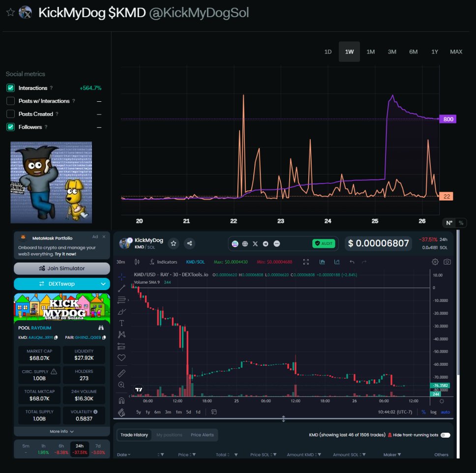
Task: Select the zoom-in magnifier tool
Action: pos(121,385)
